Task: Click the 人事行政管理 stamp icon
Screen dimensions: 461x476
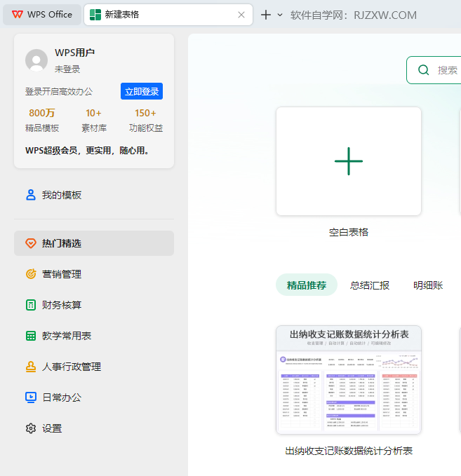Action: click(31, 367)
